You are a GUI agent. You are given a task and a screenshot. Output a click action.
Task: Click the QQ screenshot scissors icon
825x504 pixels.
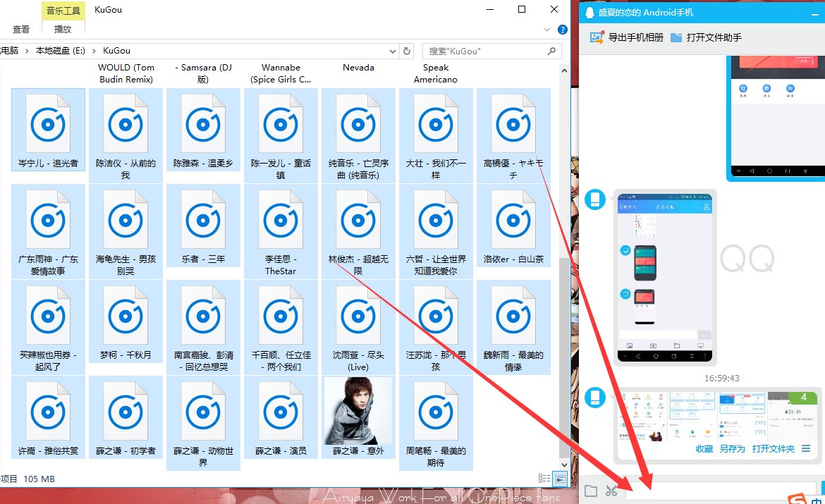coord(611,491)
